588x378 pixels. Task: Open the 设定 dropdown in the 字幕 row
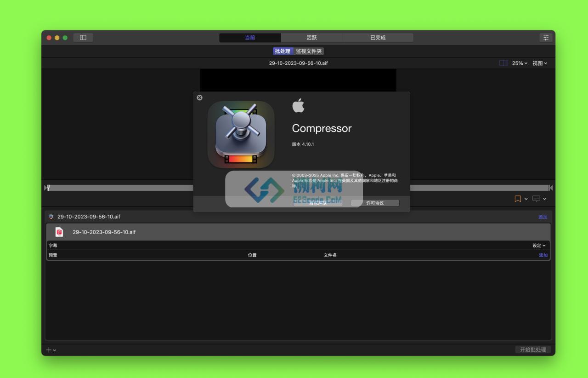coord(539,246)
